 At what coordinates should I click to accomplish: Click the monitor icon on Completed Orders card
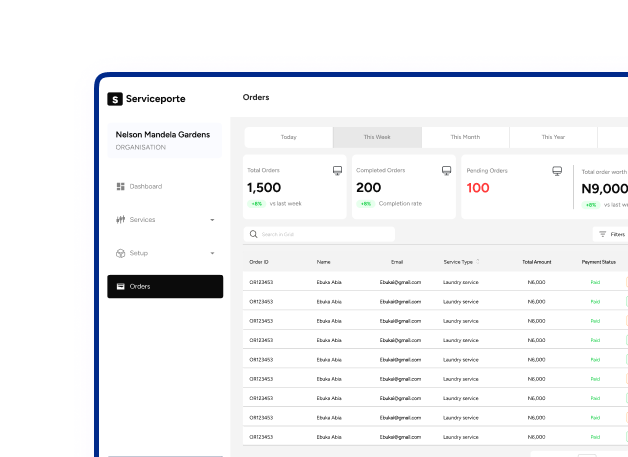(446, 171)
